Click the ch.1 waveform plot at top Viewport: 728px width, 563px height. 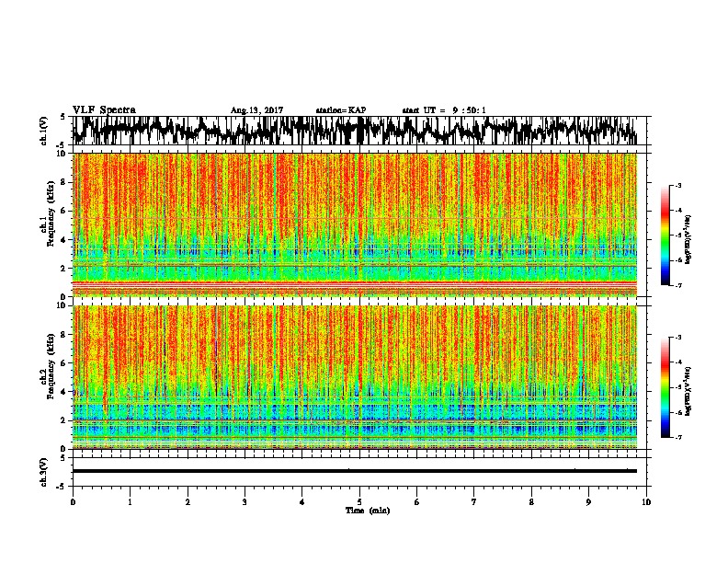(x=359, y=131)
